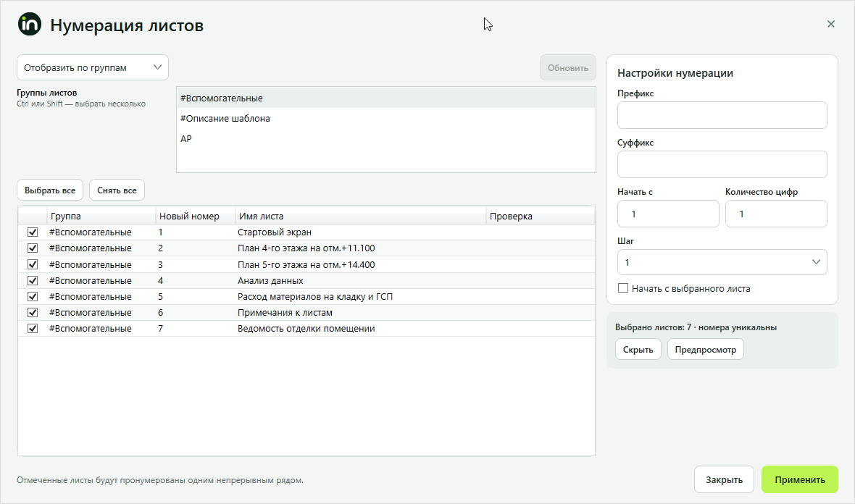
Task: Click new number 5 cell
Action: (x=160, y=296)
